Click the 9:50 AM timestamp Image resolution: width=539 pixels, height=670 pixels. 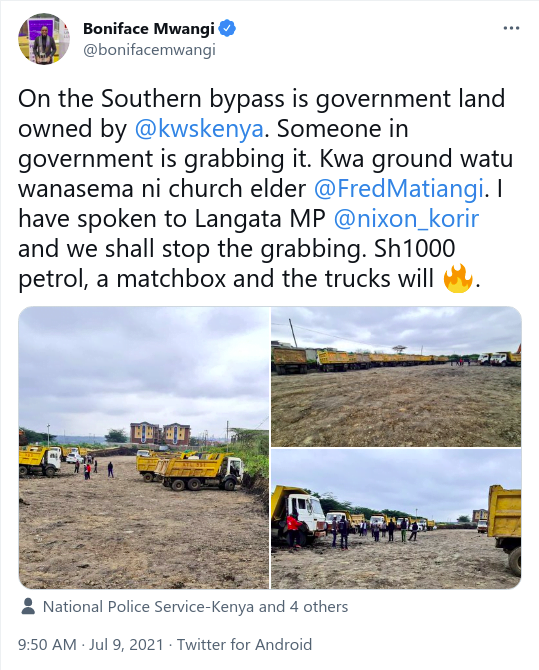pyautogui.click(x=47, y=644)
